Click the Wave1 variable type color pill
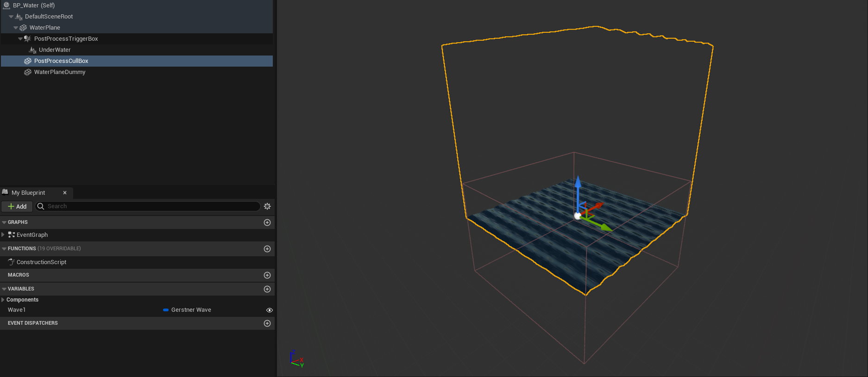The image size is (868, 377). tap(166, 310)
